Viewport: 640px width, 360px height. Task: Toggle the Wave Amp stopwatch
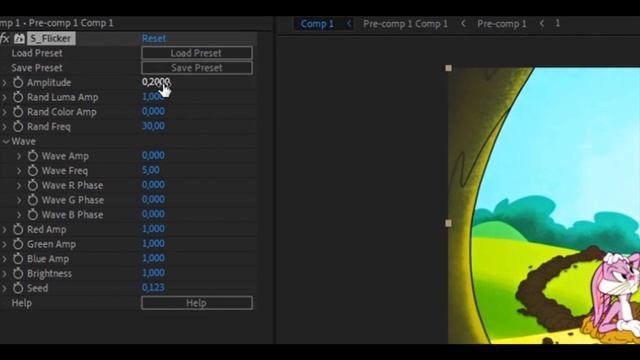point(33,156)
